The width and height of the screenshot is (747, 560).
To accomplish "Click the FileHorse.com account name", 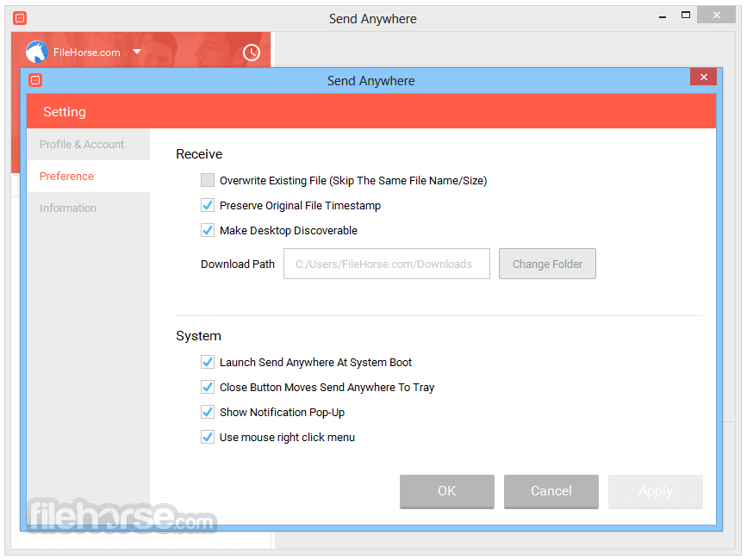I will 87,53.
